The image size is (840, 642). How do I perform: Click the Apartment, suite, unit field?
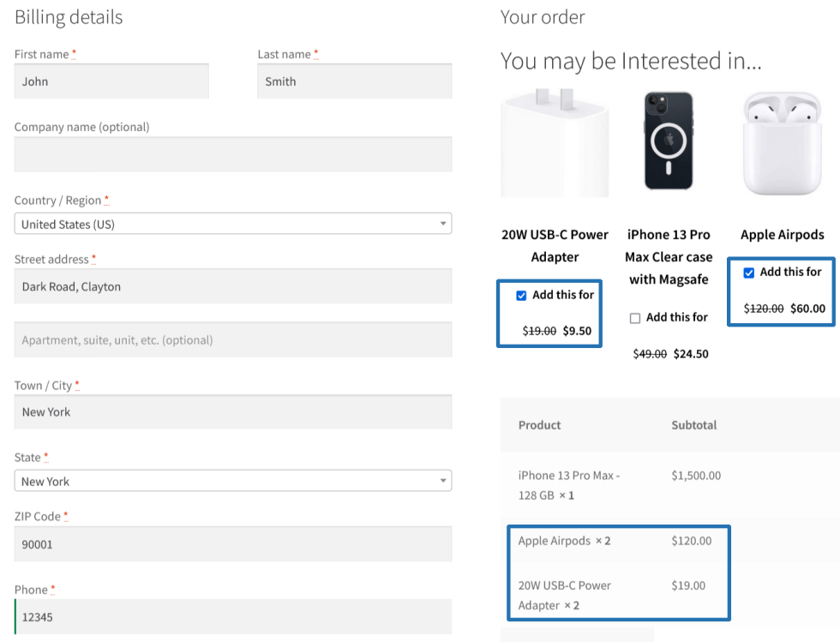point(232,339)
